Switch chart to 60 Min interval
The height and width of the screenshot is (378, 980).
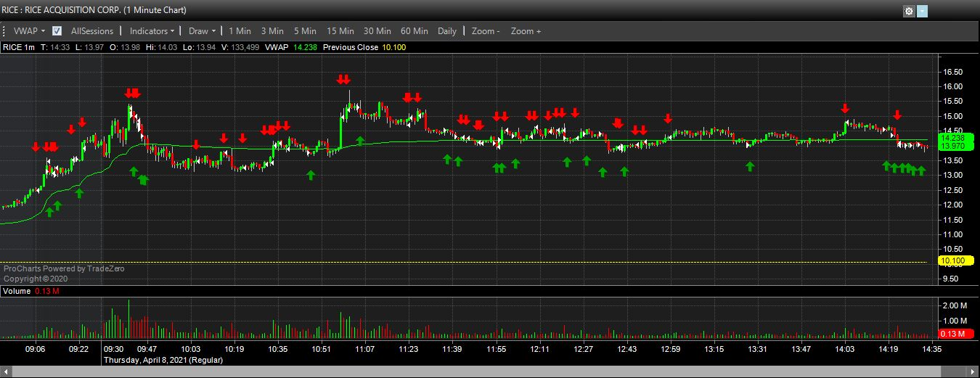[414, 31]
